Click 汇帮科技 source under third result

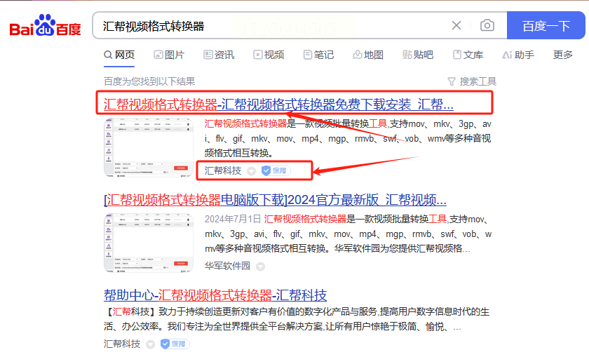[122, 344]
